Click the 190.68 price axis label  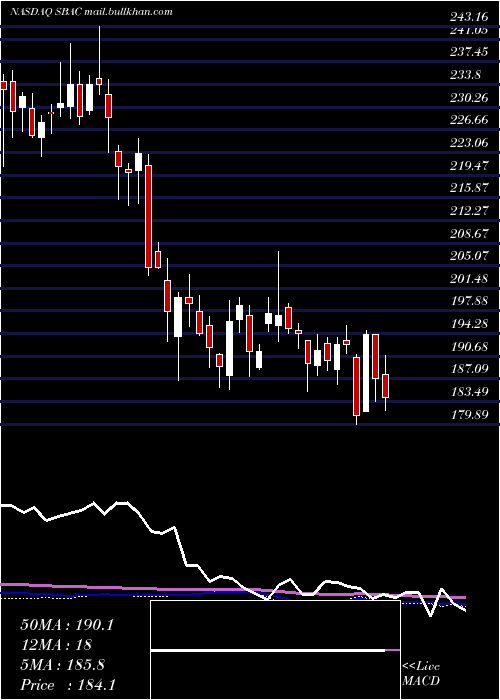click(469, 347)
